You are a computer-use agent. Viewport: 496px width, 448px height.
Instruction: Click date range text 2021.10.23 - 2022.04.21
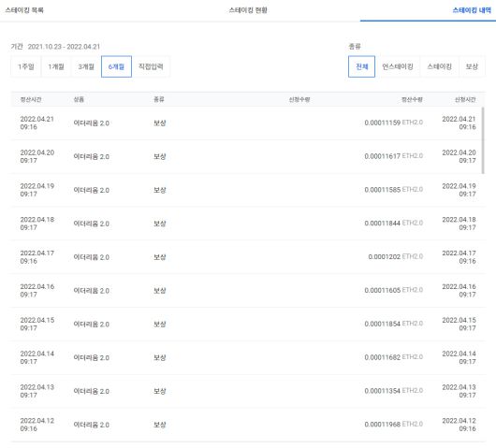click(x=64, y=47)
